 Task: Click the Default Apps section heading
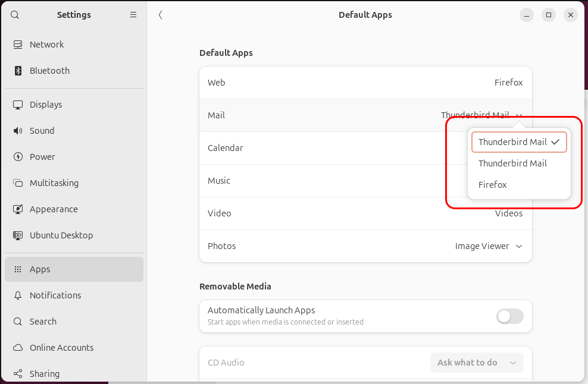pos(226,53)
